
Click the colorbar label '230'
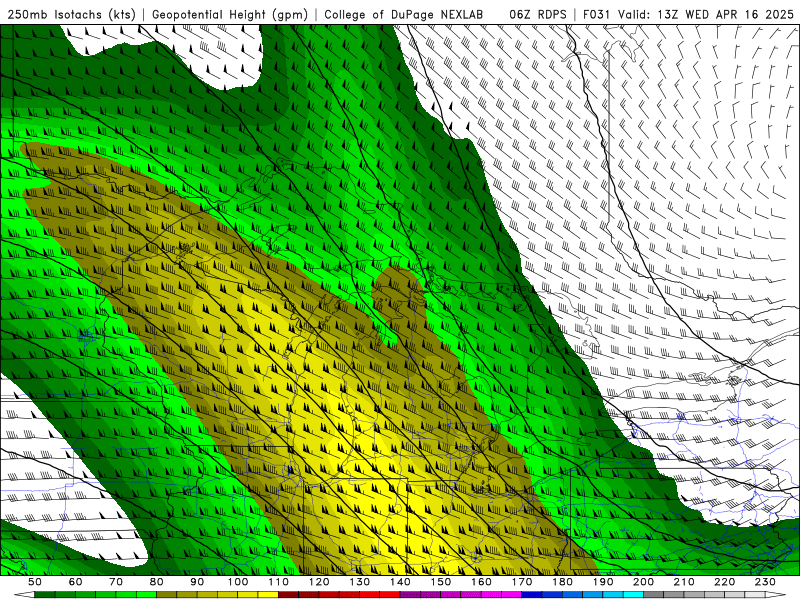[766, 582]
